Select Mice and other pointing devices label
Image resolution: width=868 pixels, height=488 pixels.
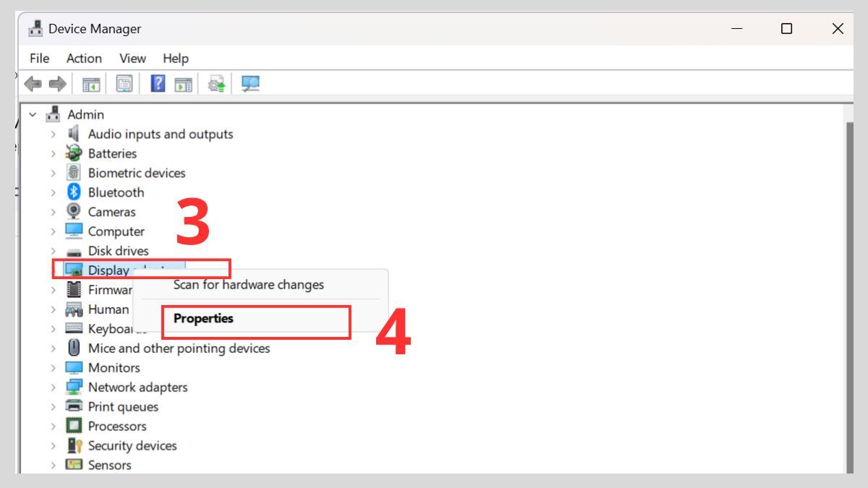pos(179,348)
